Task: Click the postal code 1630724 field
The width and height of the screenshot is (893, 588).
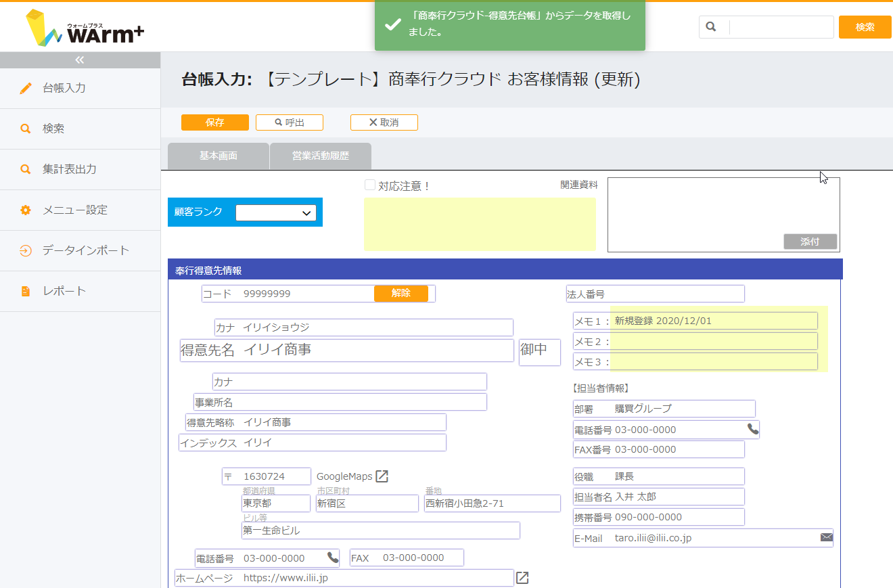Action: [x=267, y=476]
